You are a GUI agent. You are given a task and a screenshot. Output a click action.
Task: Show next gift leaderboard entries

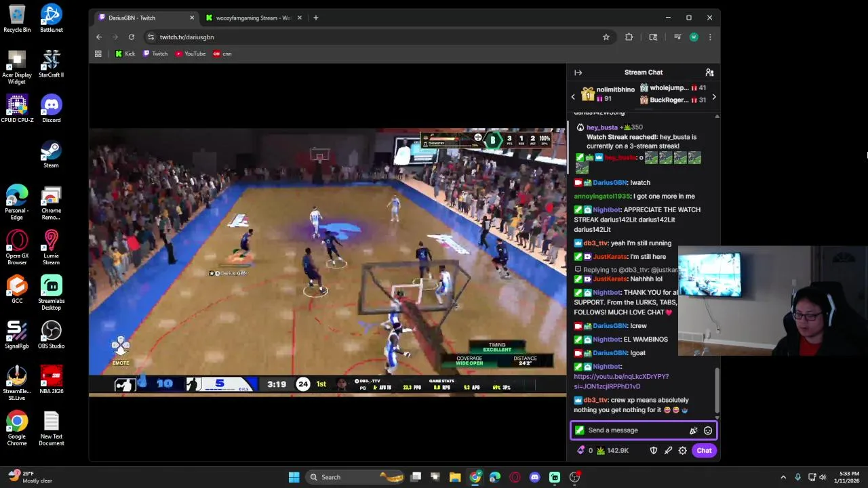pyautogui.click(x=714, y=97)
